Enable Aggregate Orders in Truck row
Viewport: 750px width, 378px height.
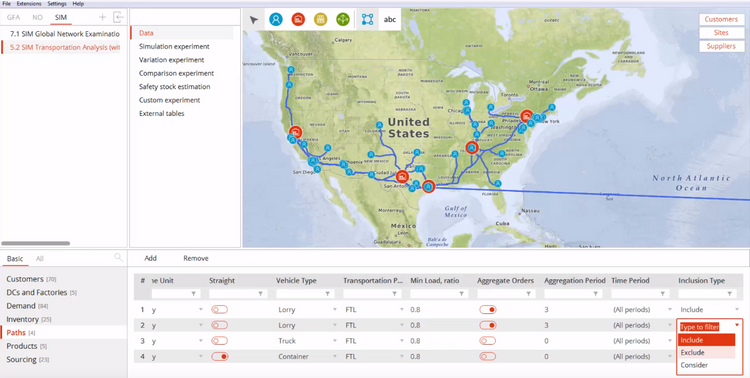tap(488, 341)
